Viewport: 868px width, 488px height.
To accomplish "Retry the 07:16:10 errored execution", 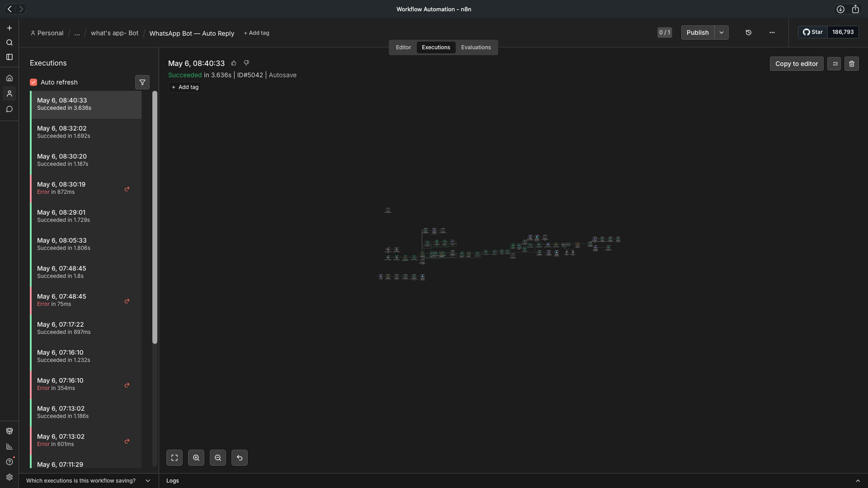I will point(127,385).
